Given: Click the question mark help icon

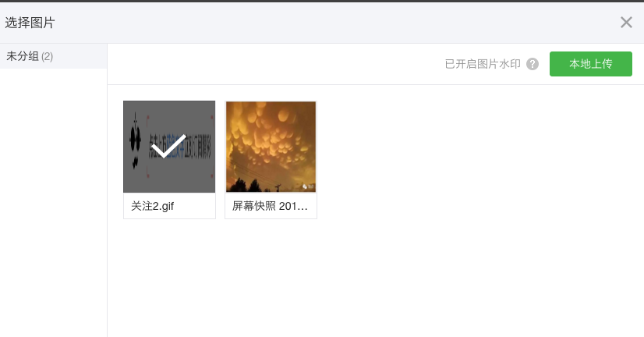Looking at the screenshot, I should pos(533,64).
